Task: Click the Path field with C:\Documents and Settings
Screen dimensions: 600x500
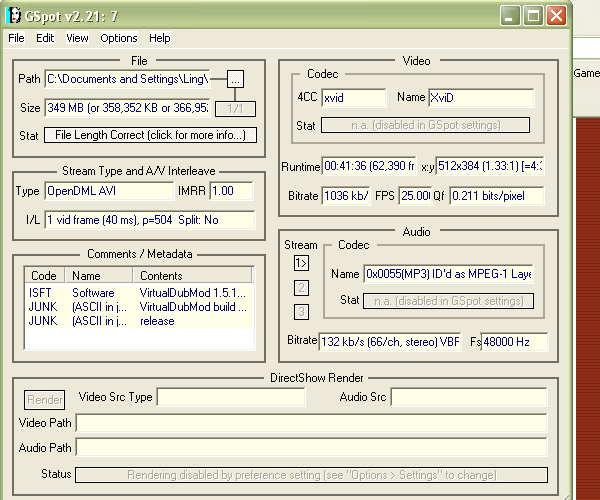Action: pos(127,79)
